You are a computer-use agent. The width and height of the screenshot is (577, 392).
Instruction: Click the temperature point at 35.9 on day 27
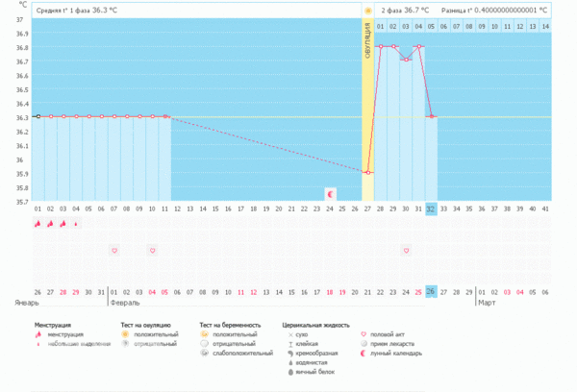(x=368, y=172)
